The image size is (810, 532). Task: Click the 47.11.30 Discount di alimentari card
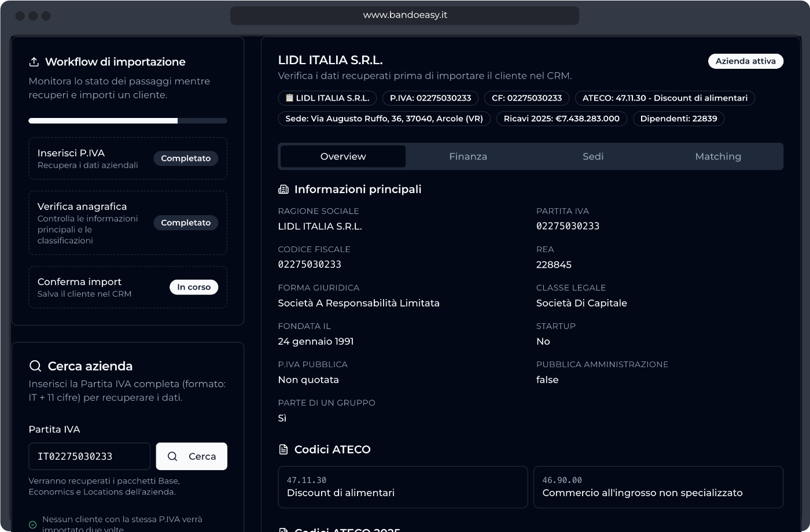click(403, 487)
